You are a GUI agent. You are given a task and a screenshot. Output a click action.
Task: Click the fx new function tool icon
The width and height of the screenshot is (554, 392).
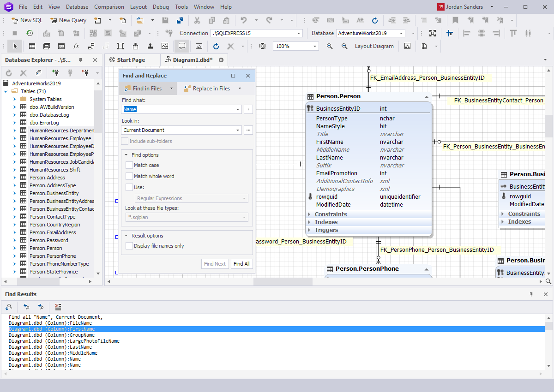(76, 46)
